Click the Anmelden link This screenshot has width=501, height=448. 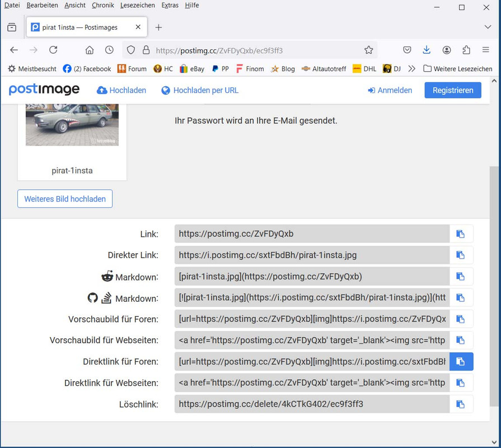click(x=390, y=90)
